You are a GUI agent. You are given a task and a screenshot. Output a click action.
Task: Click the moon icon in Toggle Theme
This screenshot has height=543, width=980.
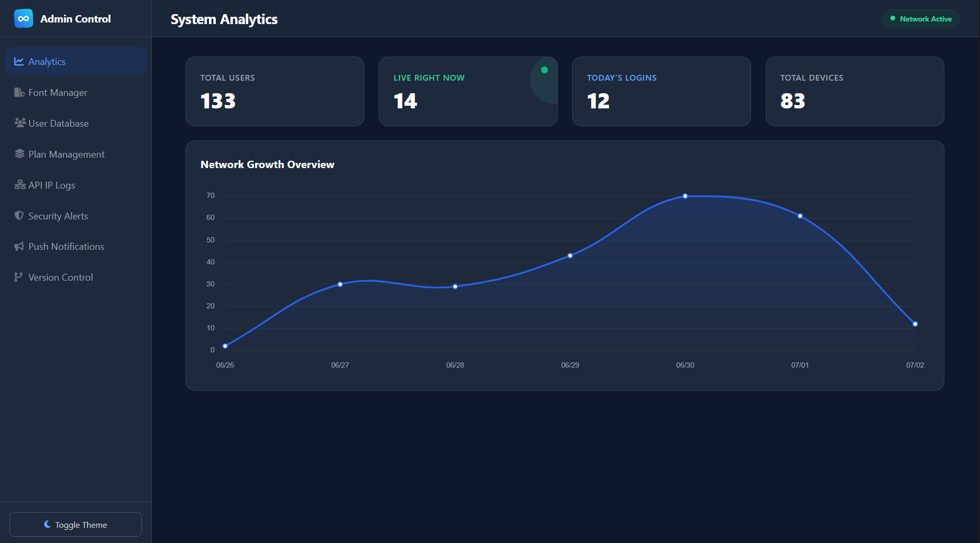click(x=47, y=524)
